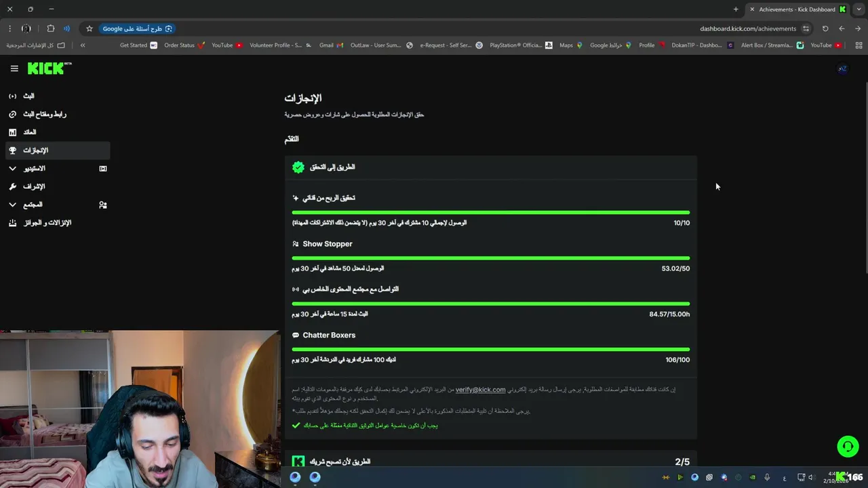This screenshot has height=488, width=868.
Task: Open the Get Started bookmark
Action: point(138,45)
